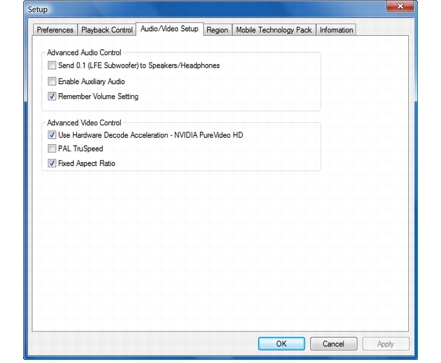Click the Advanced Audio Control group label
441x363 pixels.
[84, 53]
